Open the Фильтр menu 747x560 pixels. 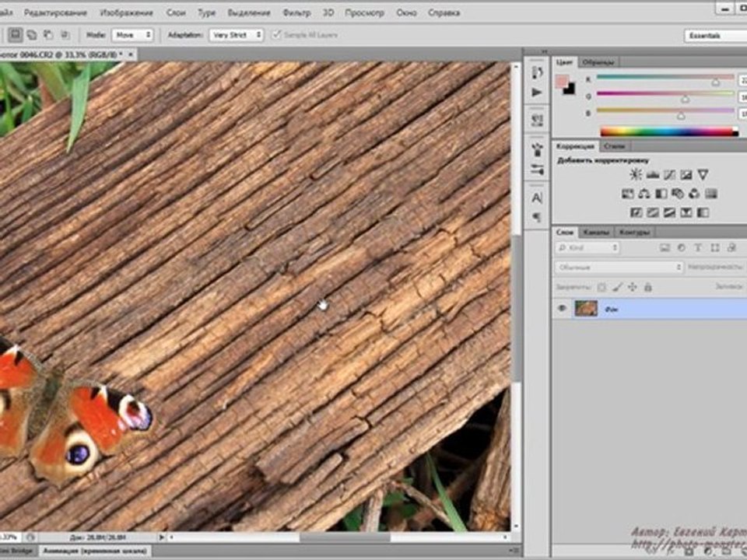coord(296,13)
